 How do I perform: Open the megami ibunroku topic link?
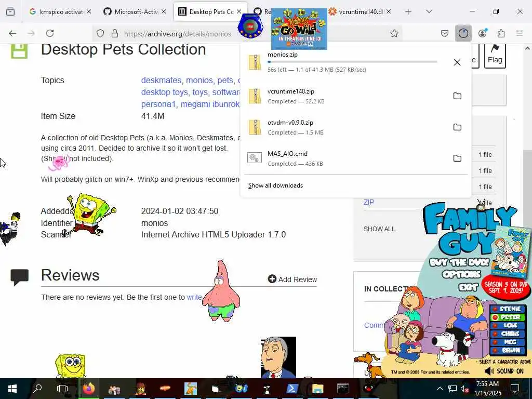210,104
